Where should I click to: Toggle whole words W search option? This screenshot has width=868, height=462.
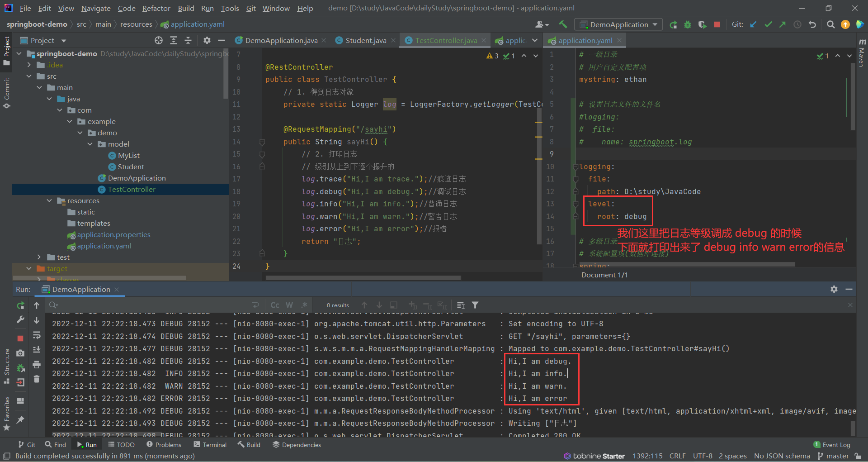(x=289, y=305)
